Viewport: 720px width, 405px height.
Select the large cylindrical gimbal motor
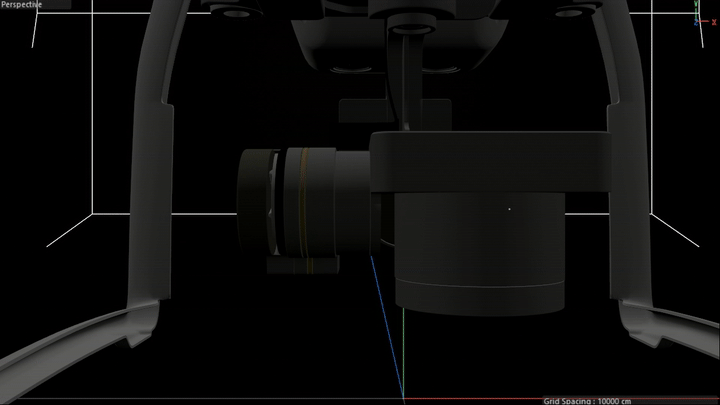(x=479, y=253)
